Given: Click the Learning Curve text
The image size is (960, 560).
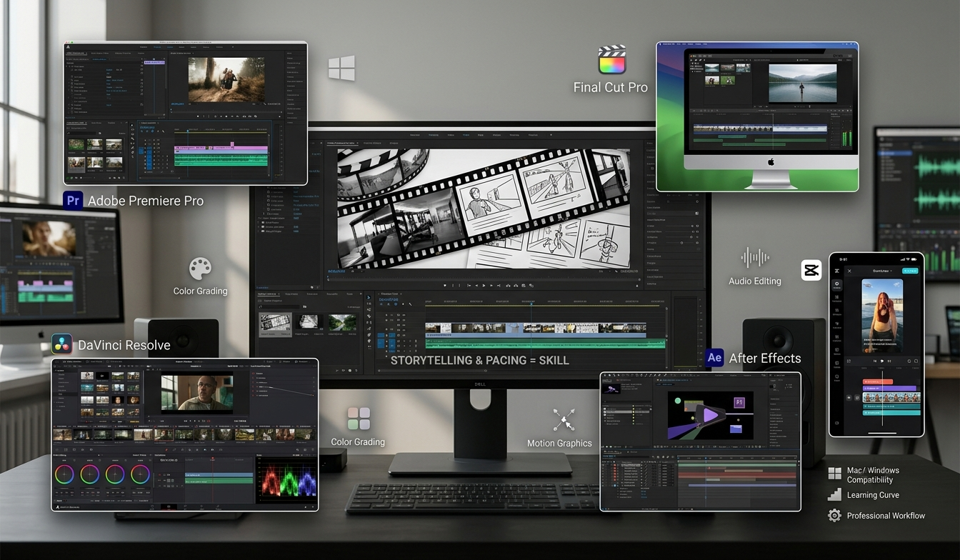Looking at the screenshot, I should point(873,495).
